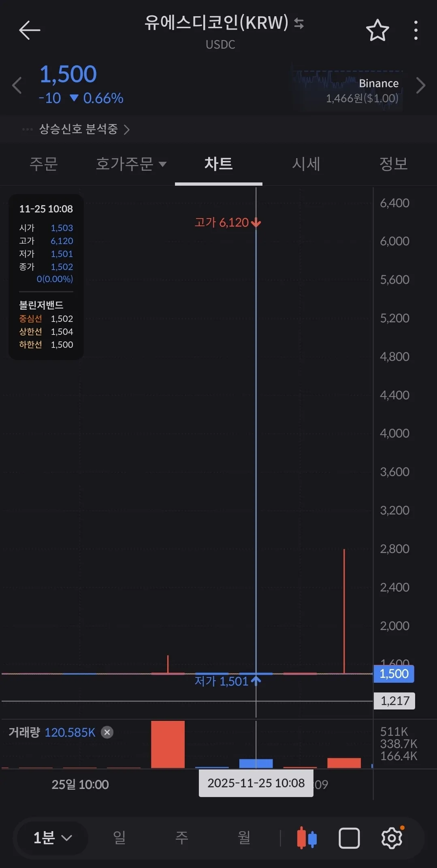The image size is (437, 868).
Task: Select the 일 daily interval
Action: pos(119,838)
